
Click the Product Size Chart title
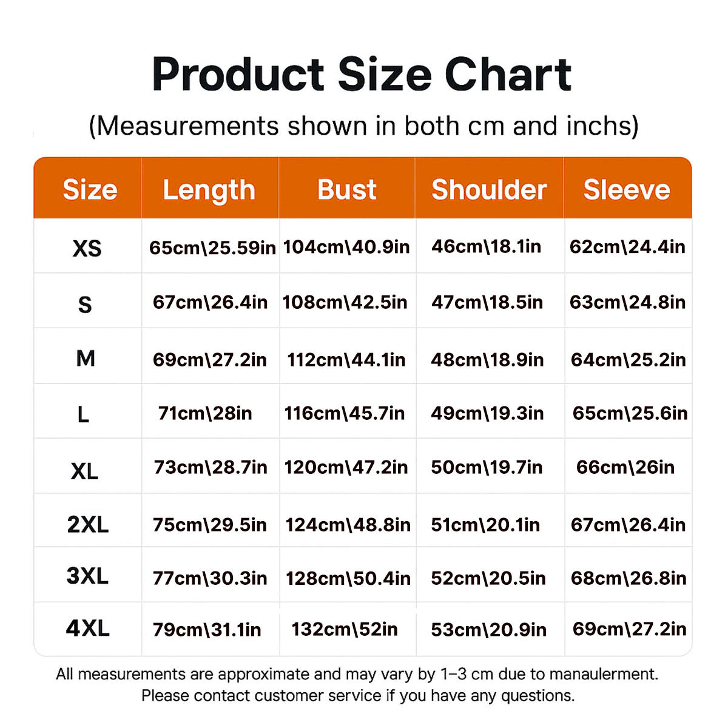pyautogui.click(x=362, y=75)
